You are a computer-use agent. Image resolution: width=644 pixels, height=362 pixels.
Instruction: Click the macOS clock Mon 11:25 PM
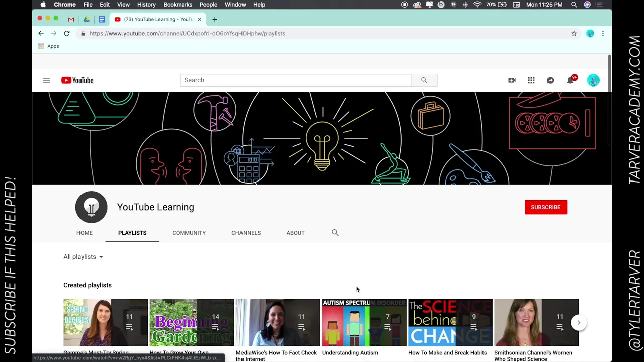coord(544,5)
